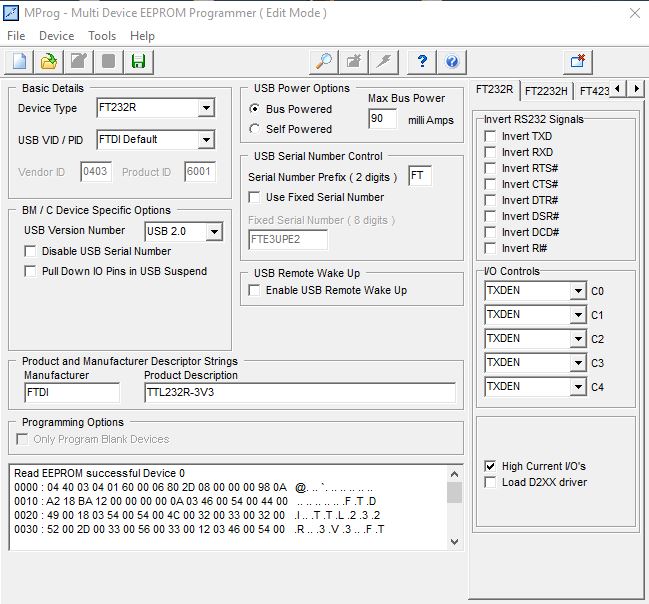Click the grayed Stop toolbar icon
This screenshot has width=649, height=604.
coord(108,62)
